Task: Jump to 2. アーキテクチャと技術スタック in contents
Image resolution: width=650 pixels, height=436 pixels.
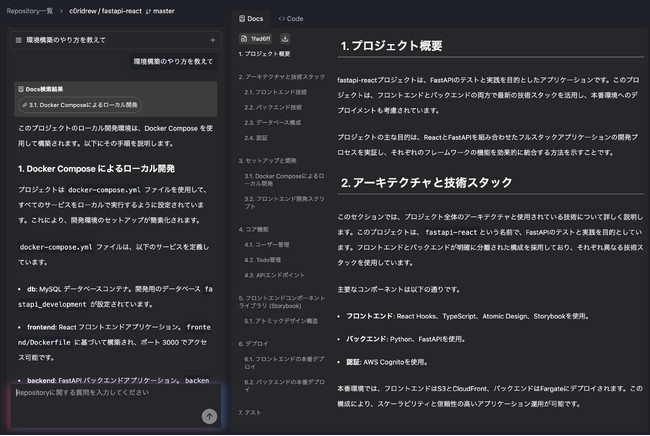Action: coord(282,77)
